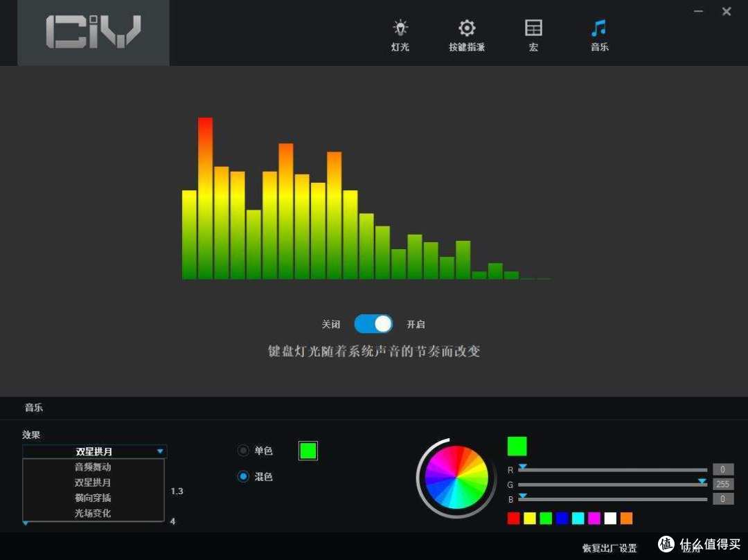This screenshot has height=560, width=748.
Task: Click the 音乐 music note icon
Action: click(x=598, y=33)
